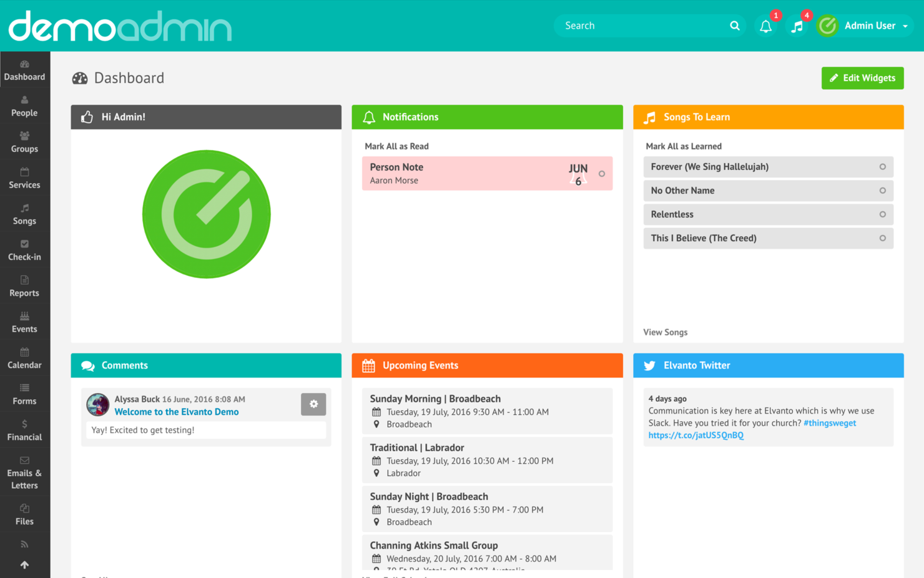The width and height of the screenshot is (924, 578).
Task: Open the Calendar from the sidebar
Action: [x=24, y=358]
